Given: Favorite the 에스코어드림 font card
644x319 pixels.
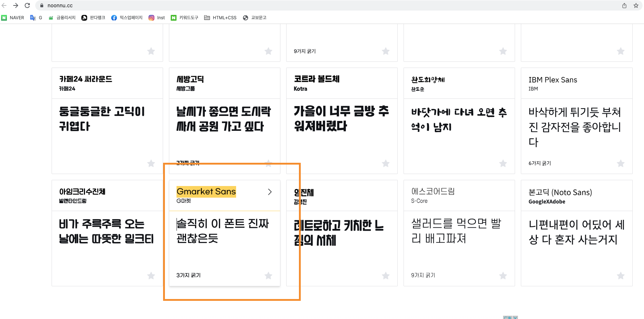Looking at the screenshot, I should click(x=503, y=276).
